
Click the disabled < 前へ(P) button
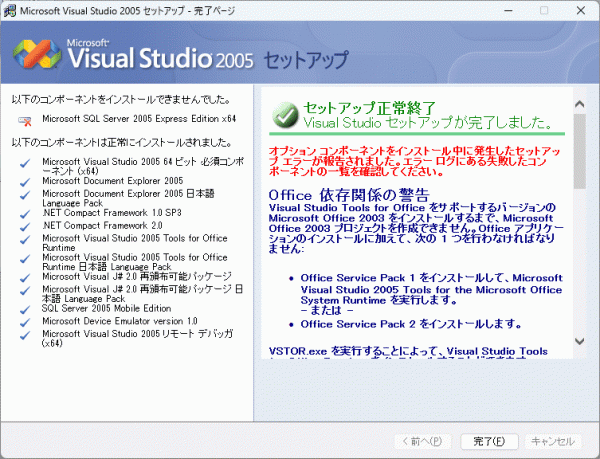(x=422, y=441)
